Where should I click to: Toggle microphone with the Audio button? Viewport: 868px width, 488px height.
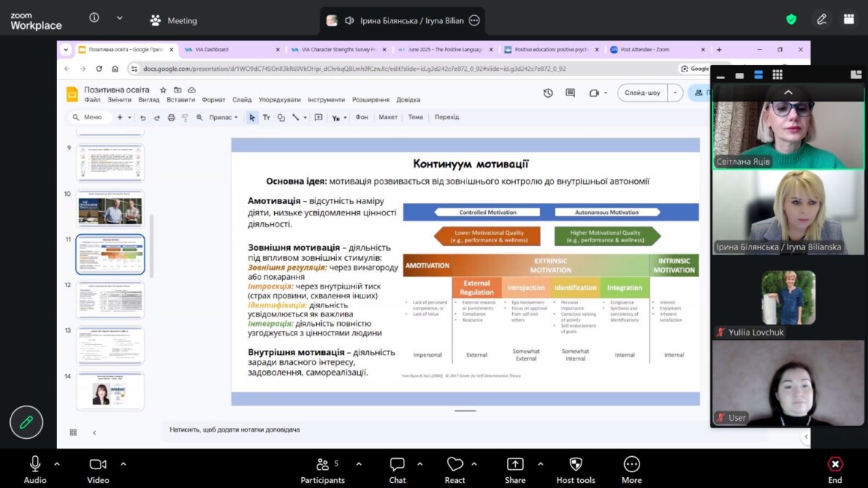[x=35, y=469]
